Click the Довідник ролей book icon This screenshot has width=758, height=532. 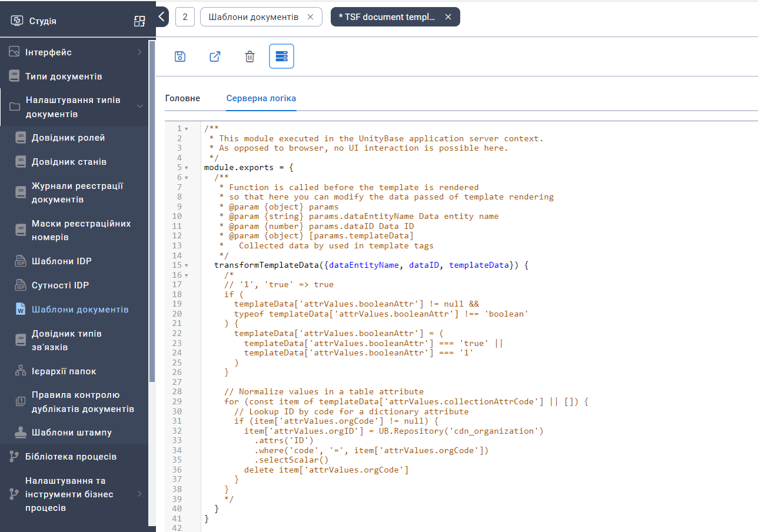(x=21, y=138)
